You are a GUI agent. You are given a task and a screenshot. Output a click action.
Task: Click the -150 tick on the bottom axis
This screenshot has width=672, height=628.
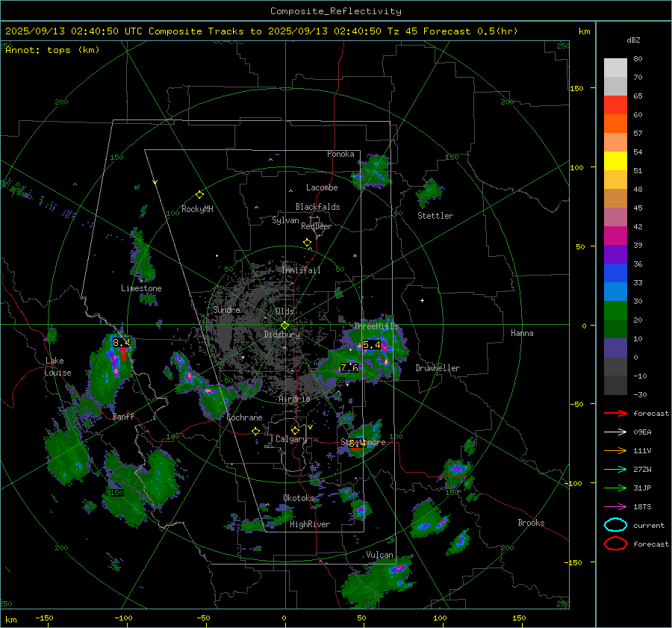(x=44, y=618)
